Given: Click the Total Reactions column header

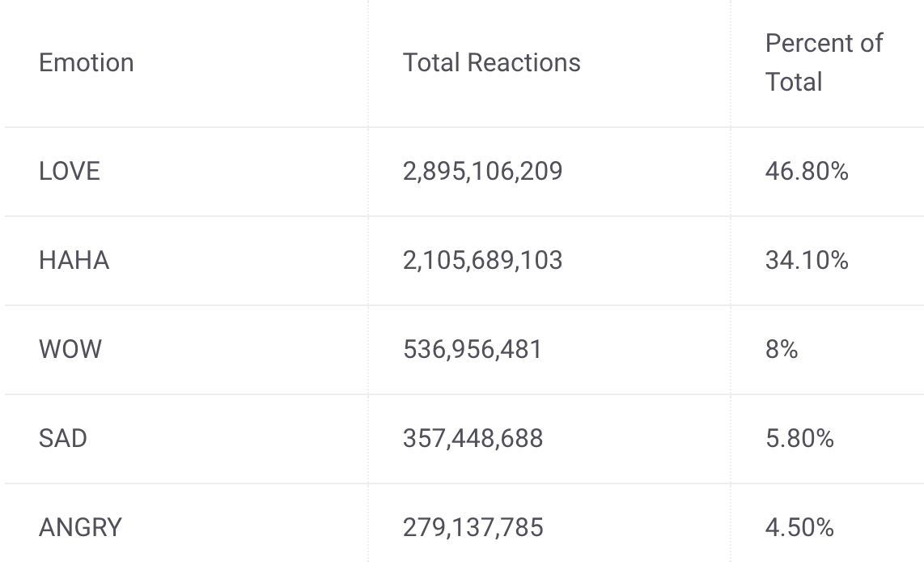Looking at the screenshot, I should coord(491,62).
